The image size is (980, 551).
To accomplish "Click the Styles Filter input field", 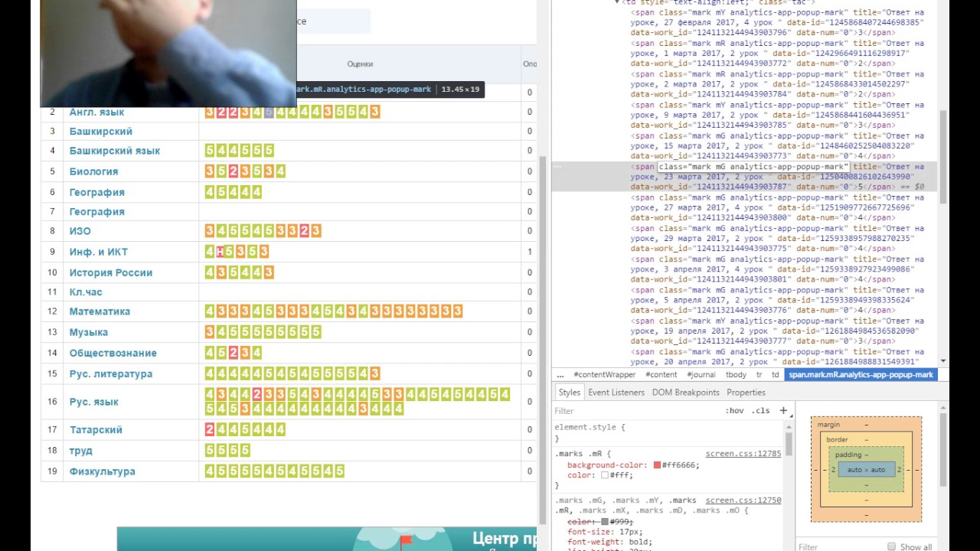I will (x=635, y=411).
